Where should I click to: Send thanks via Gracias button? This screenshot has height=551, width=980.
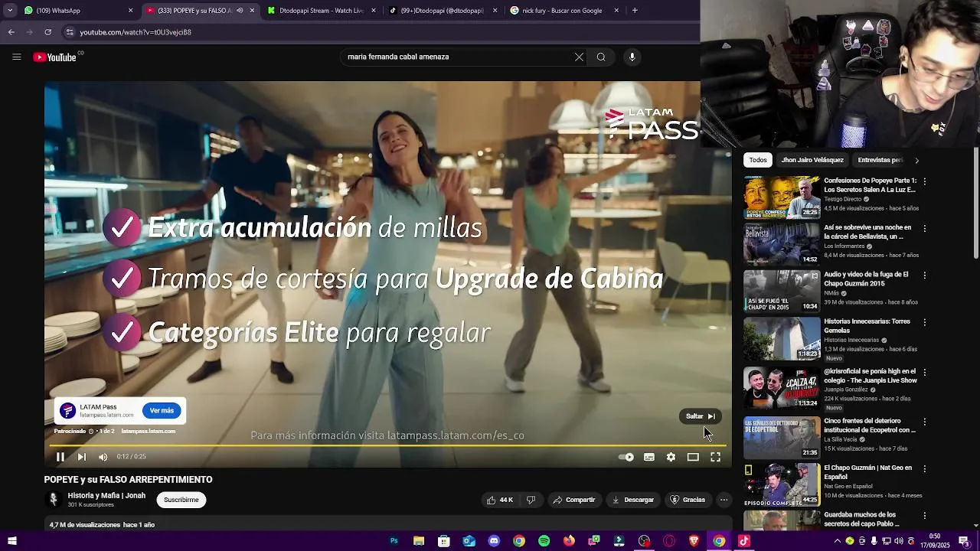688,500
